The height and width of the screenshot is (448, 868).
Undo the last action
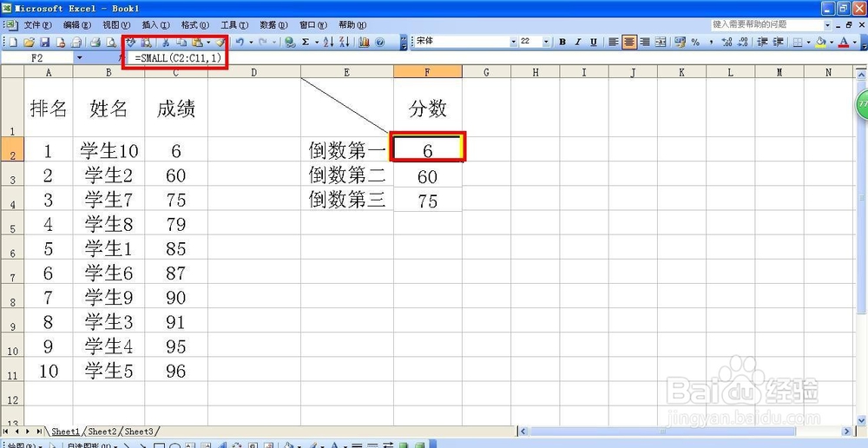pyautogui.click(x=240, y=42)
